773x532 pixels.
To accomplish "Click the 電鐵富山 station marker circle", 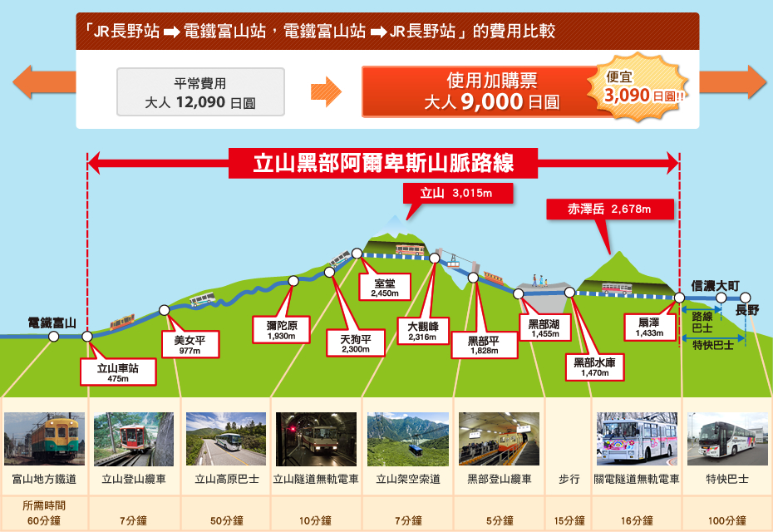I will click(54, 337).
